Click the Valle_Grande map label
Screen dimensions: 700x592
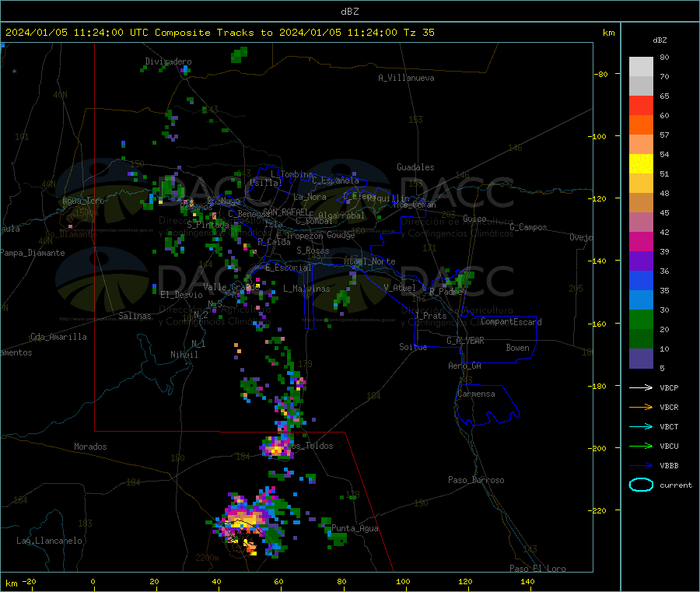click(x=230, y=287)
